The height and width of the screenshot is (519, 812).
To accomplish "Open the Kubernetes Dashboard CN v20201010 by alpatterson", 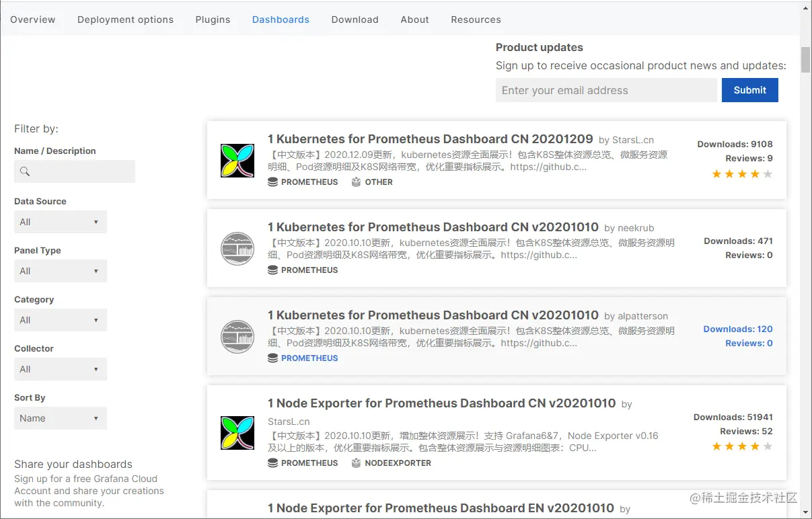I will (x=433, y=315).
